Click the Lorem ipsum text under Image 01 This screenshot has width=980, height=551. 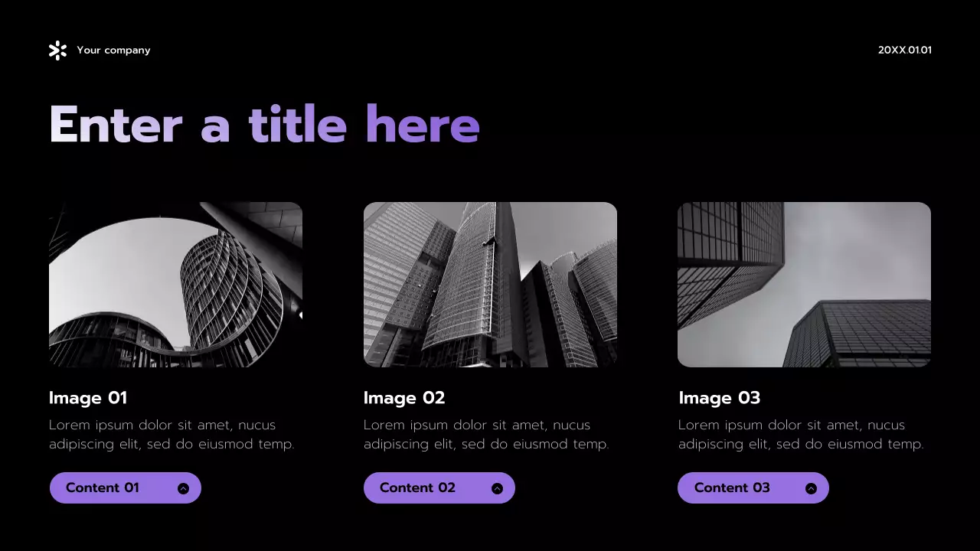(x=171, y=435)
